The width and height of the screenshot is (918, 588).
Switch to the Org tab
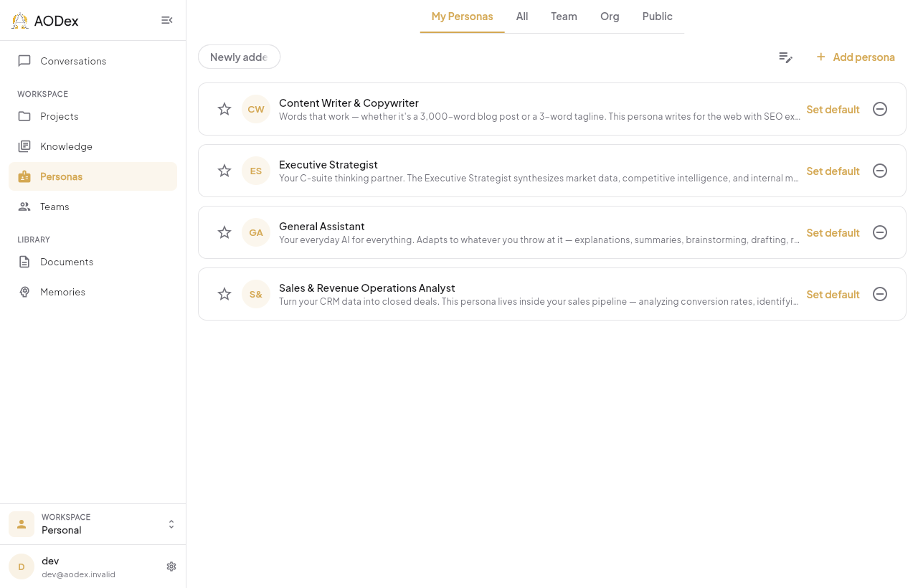click(610, 16)
